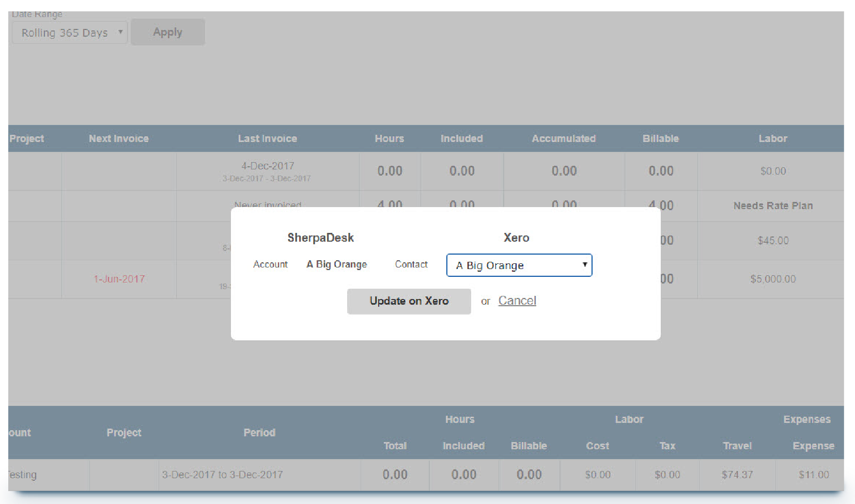Click the Hours column header in the top table
855x504 pixels.
coord(390,138)
